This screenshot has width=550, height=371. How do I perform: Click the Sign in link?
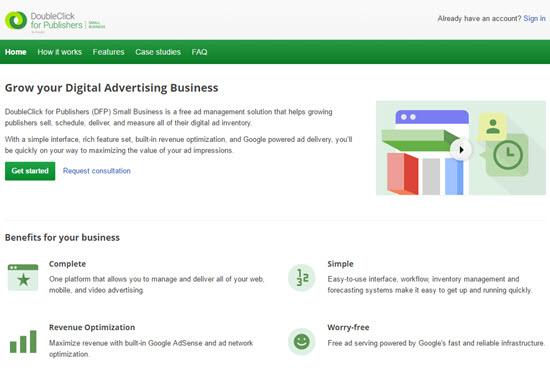534,18
